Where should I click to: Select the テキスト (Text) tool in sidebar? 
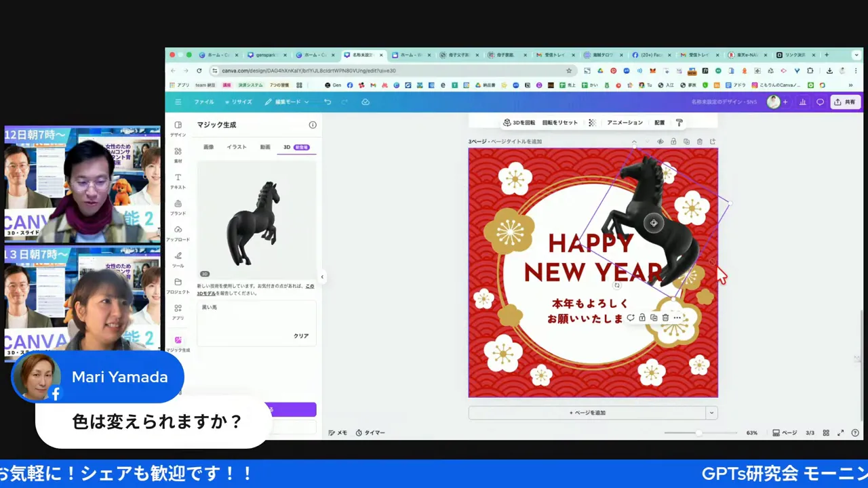pyautogui.click(x=178, y=182)
